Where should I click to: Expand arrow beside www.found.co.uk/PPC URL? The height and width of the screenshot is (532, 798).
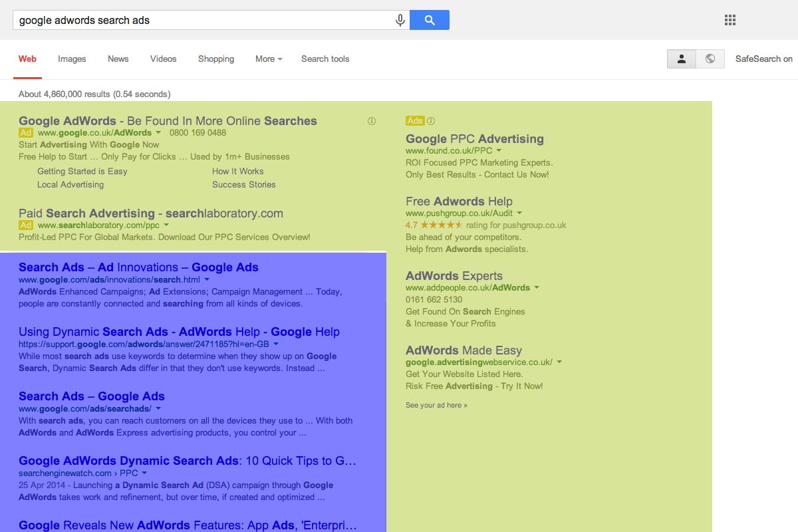(x=499, y=151)
